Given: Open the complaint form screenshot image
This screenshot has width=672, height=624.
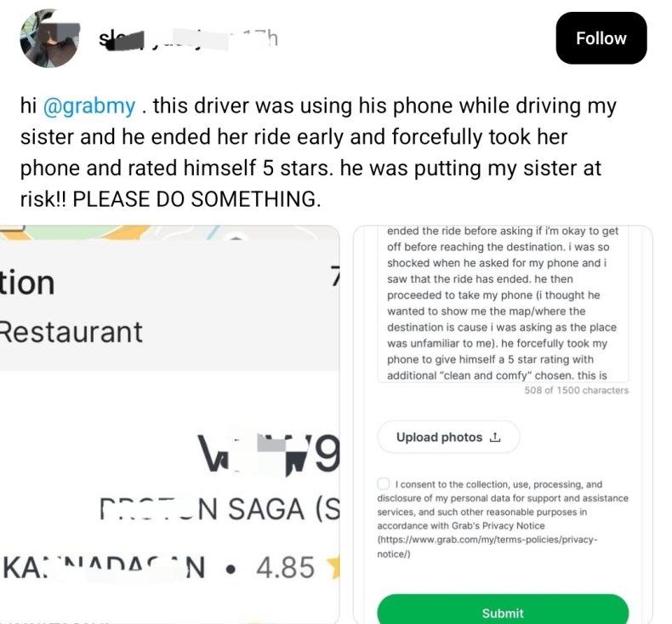Looking at the screenshot, I should point(502,424).
